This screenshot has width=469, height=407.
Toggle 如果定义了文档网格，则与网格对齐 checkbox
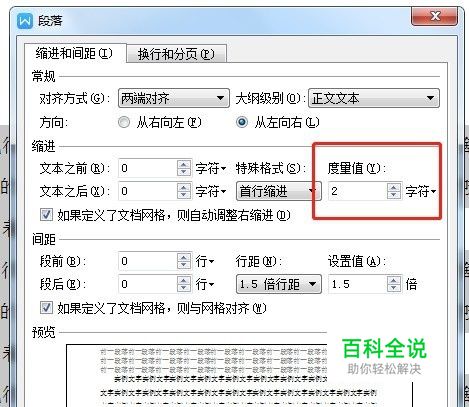point(46,308)
